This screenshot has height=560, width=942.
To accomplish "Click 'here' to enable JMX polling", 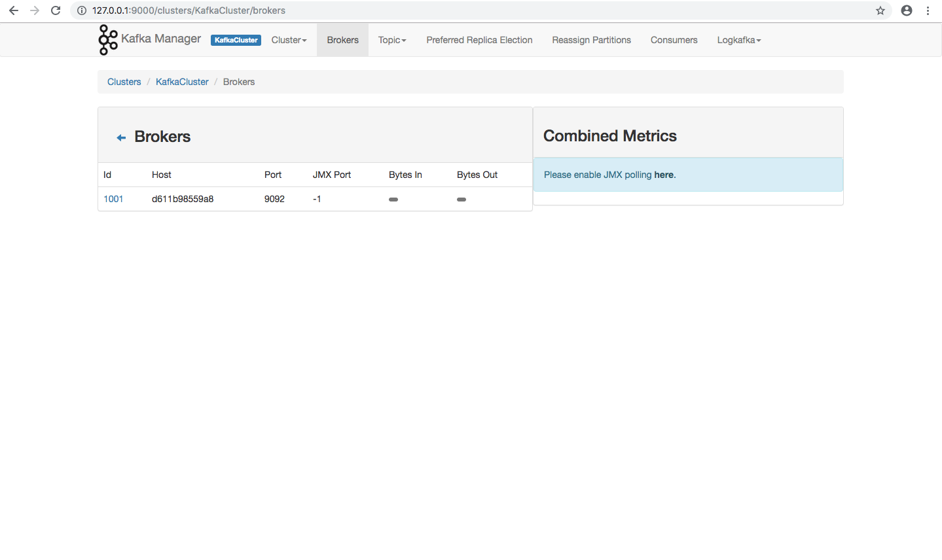I will (664, 175).
